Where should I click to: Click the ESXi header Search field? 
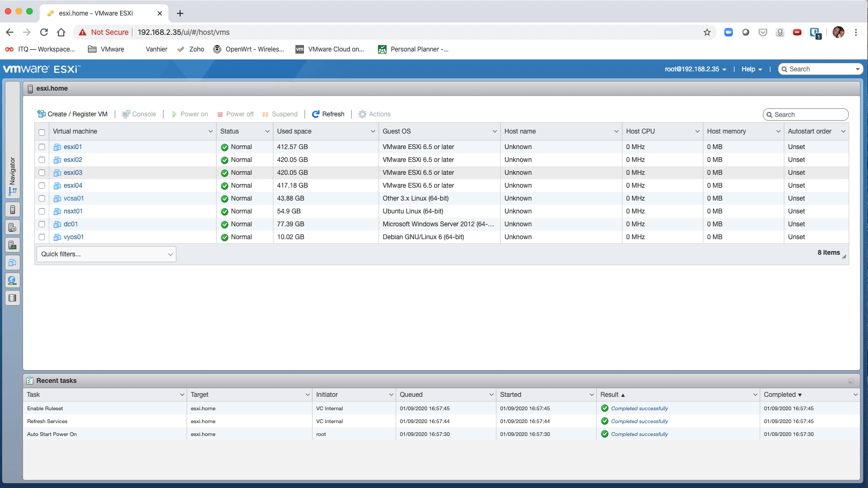pos(820,69)
